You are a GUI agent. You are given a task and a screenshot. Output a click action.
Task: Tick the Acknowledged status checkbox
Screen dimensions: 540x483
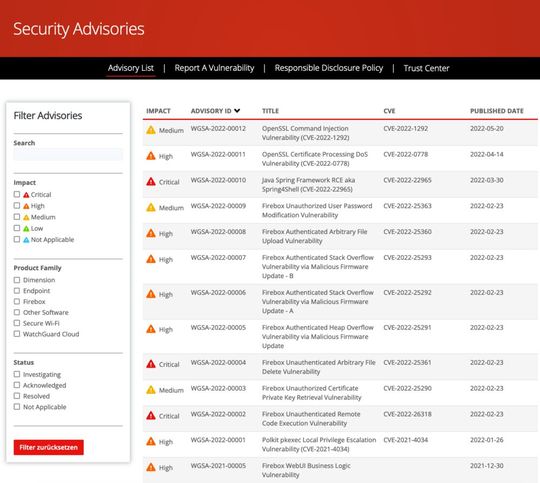[17, 385]
